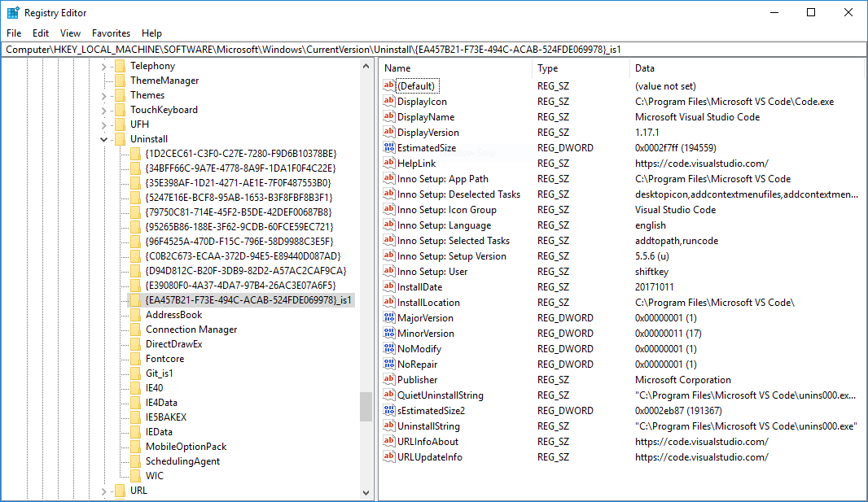Viewport: 868px width, 502px height.
Task: Select the Inno Setup: Language value
Action: pos(444,225)
